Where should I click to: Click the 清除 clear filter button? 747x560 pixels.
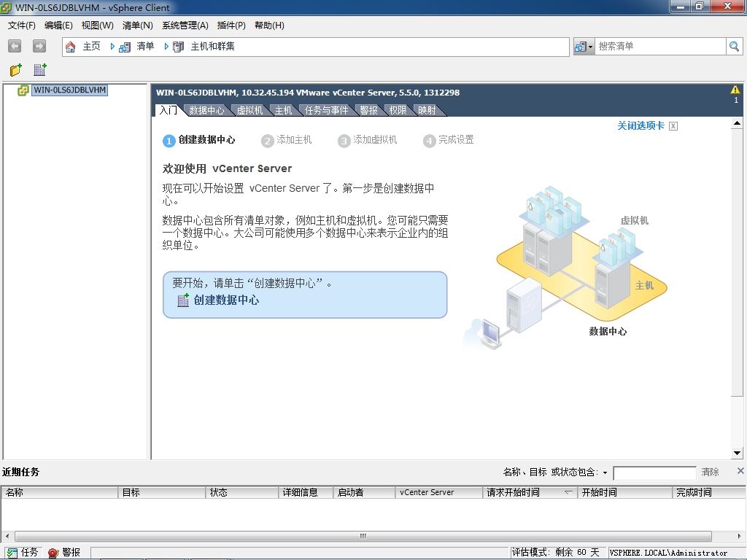click(x=710, y=472)
